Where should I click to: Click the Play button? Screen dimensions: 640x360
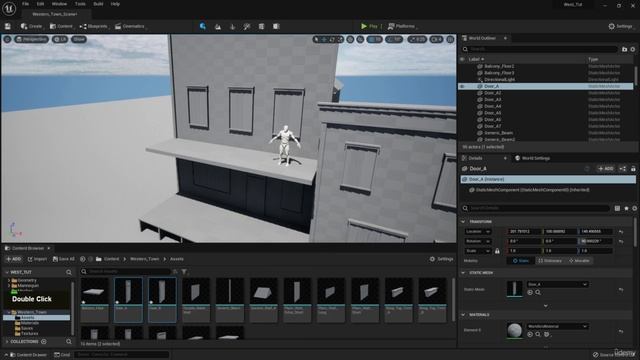coord(369,27)
